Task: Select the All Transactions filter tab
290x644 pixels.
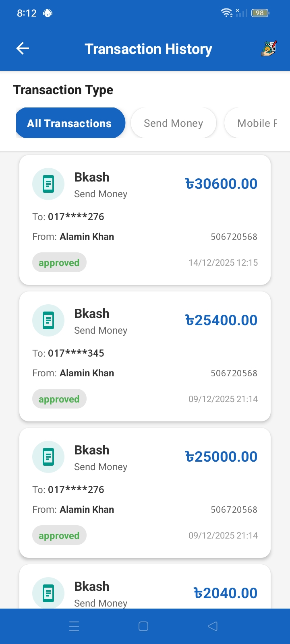Action: tap(70, 123)
